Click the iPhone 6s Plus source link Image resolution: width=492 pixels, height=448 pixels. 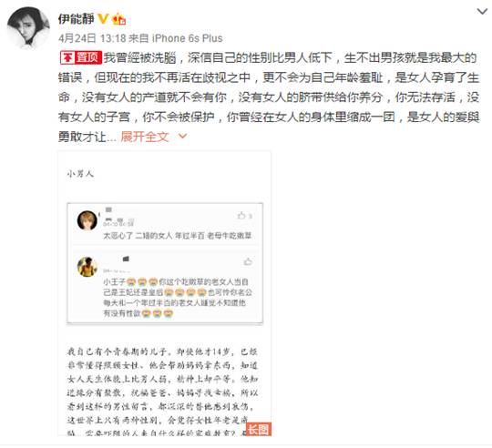click(x=188, y=38)
